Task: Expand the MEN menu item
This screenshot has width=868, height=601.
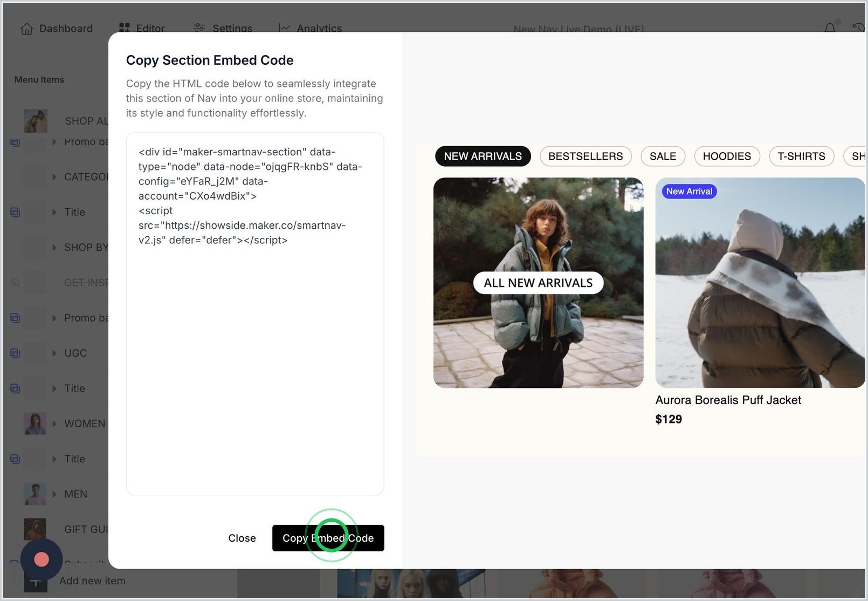Action: tap(54, 494)
